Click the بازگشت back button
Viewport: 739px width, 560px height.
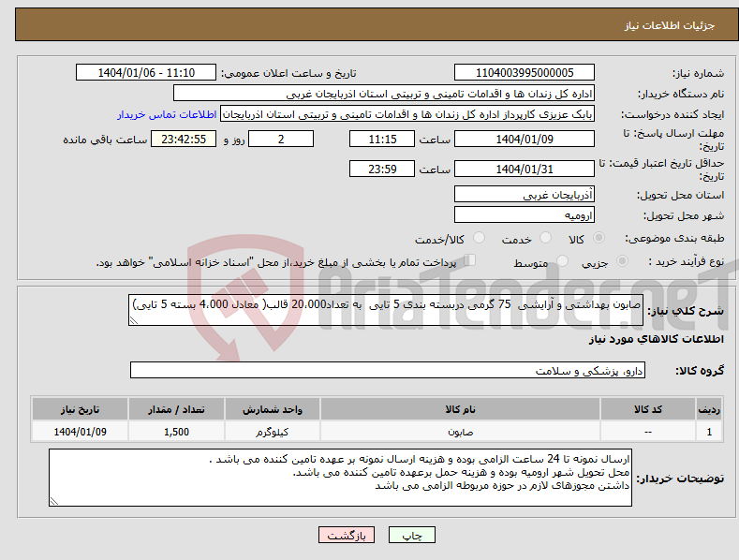(347, 535)
